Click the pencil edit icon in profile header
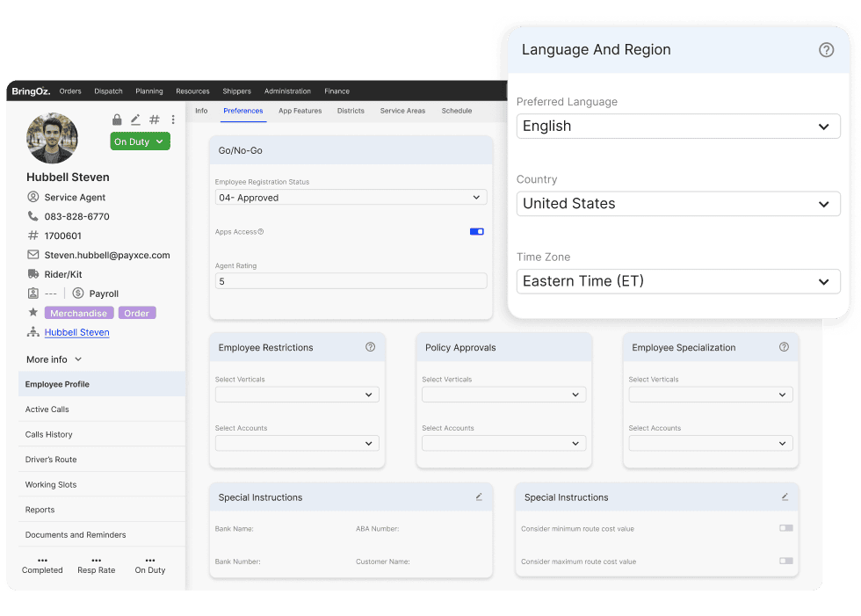Viewport: 861px width, 616px height. click(135, 120)
